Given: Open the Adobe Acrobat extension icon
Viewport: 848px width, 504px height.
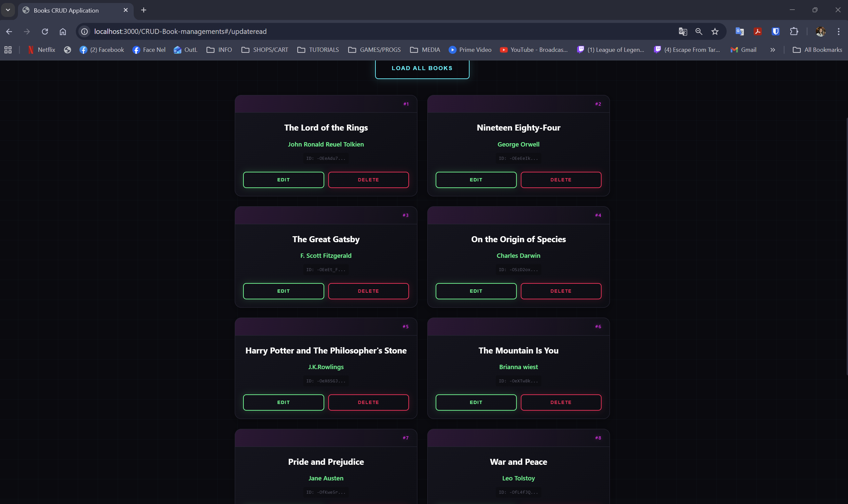Looking at the screenshot, I should click(758, 32).
